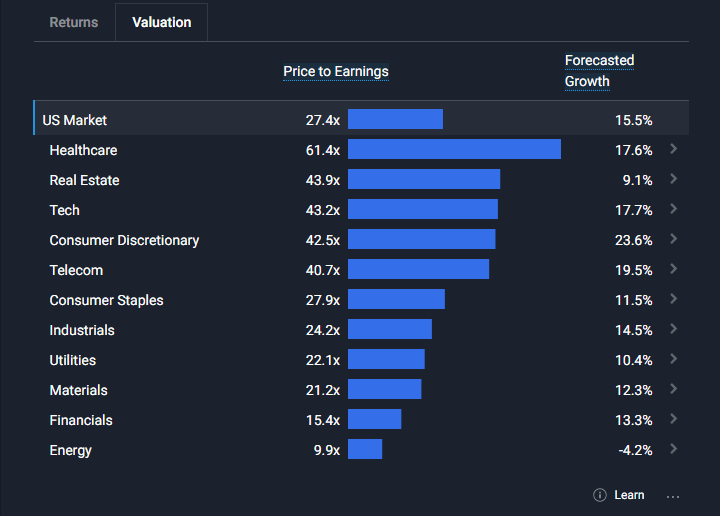Expand the Real Estate row chevron
This screenshot has width=720, height=516.
[674, 179]
